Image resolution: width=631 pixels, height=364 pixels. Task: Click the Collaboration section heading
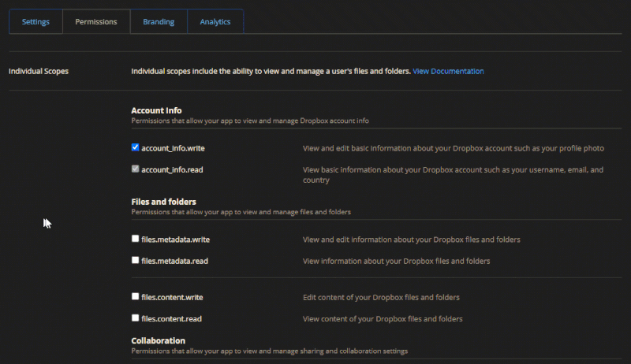point(158,340)
